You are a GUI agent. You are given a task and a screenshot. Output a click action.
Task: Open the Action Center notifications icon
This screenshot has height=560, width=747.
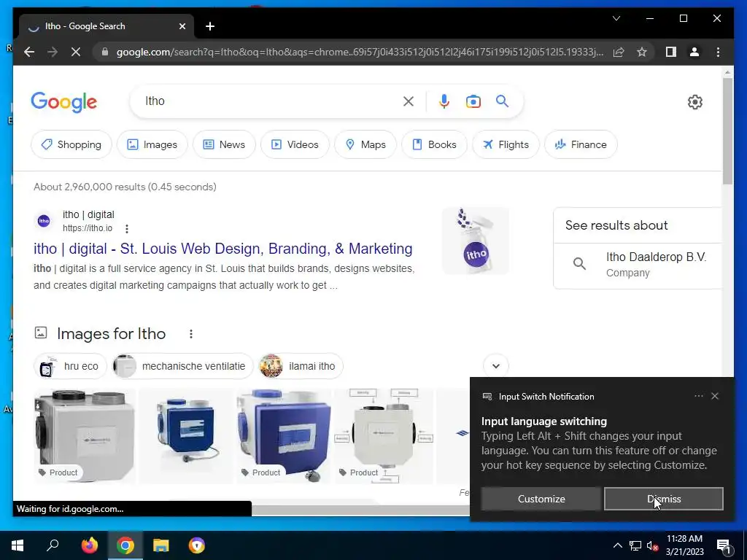click(724, 545)
